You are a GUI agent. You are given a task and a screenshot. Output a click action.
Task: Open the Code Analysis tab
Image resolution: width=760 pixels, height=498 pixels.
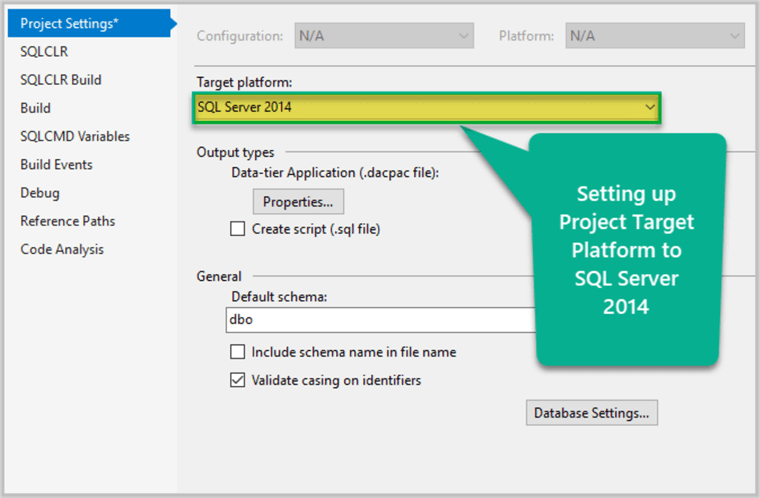[62, 249]
